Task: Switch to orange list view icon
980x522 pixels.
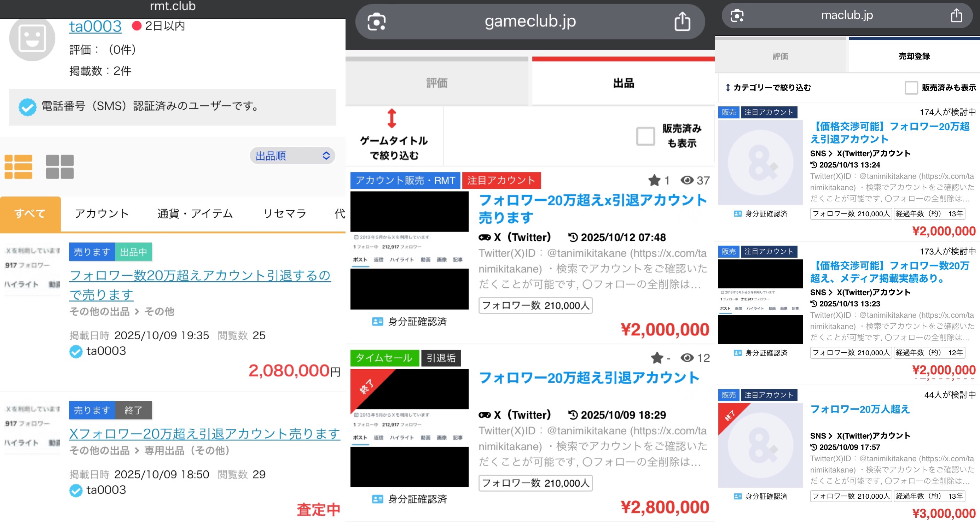Action: 18,166
